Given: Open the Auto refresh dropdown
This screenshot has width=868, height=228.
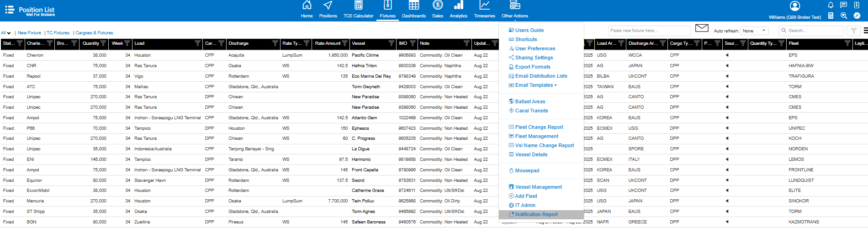Looking at the screenshot, I should click(x=754, y=31).
